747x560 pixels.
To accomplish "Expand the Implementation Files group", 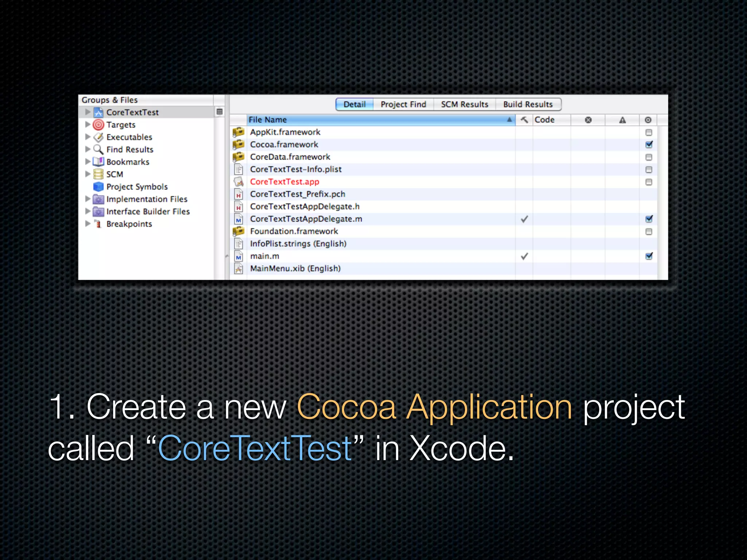I will 88,199.
